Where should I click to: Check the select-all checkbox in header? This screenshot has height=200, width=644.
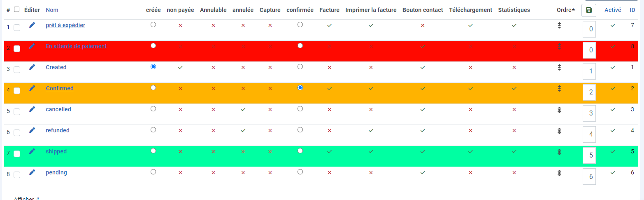(x=16, y=9)
